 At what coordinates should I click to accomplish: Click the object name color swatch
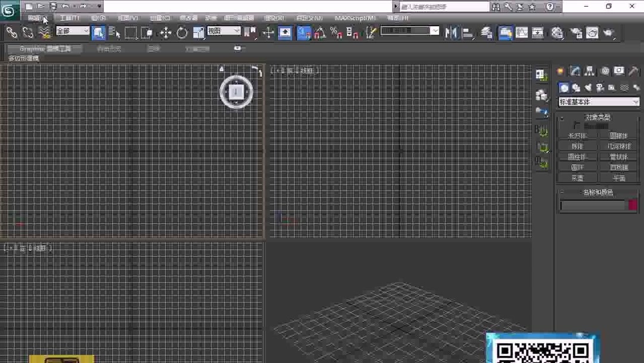[x=632, y=205]
